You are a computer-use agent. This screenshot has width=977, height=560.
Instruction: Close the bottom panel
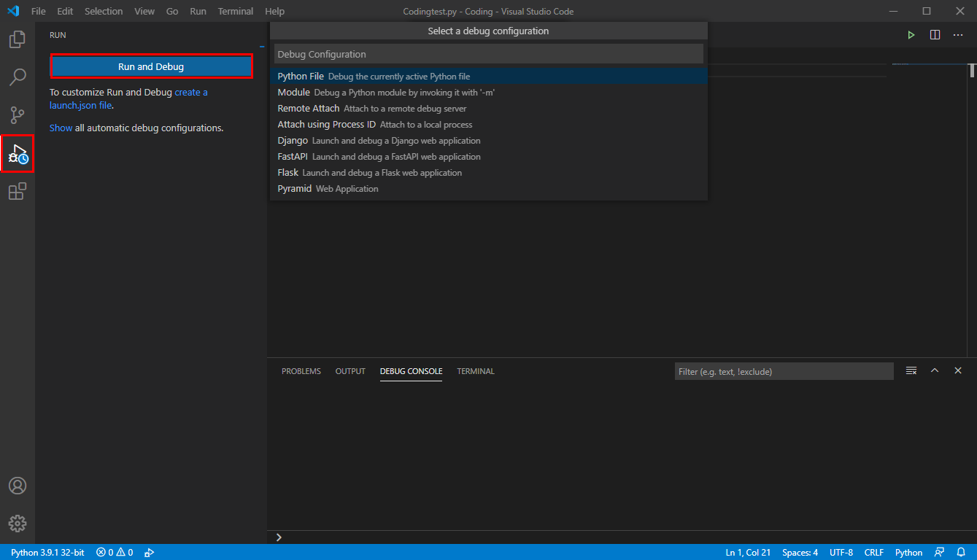pos(958,371)
